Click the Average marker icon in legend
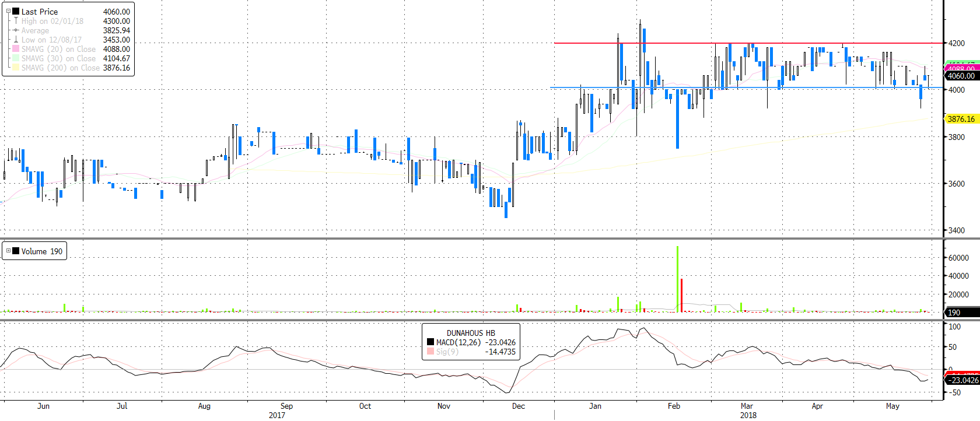 tap(16, 30)
